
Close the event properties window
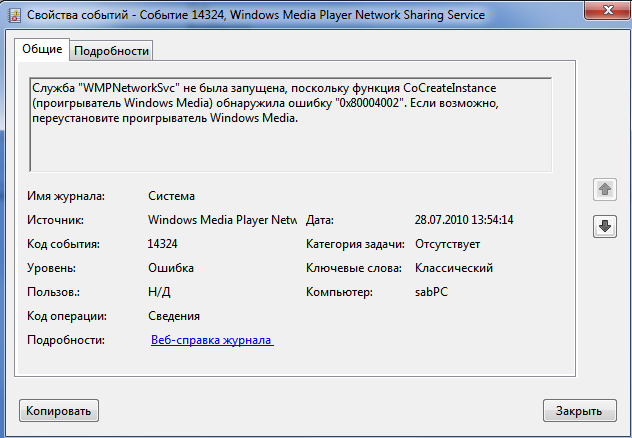pyautogui.click(x=608, y=10)
